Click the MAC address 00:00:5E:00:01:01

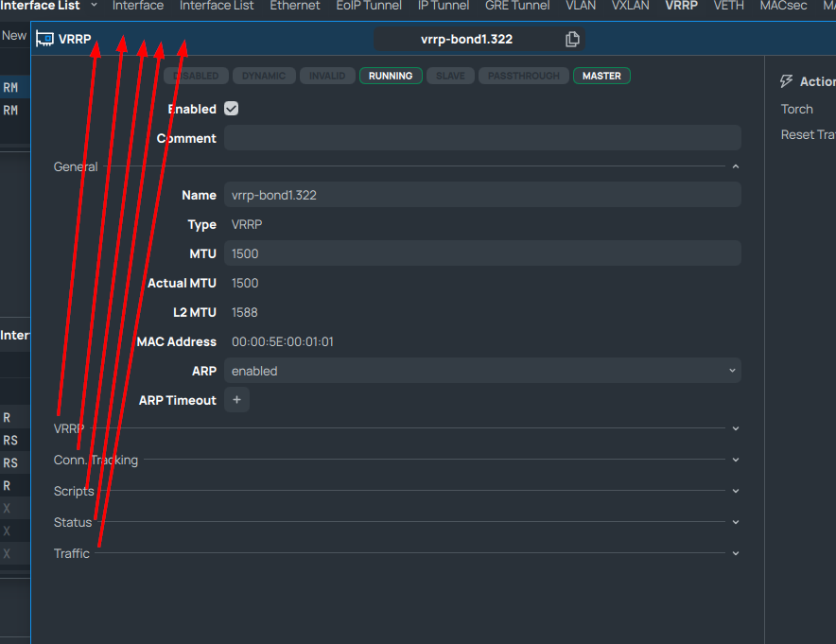pos(283,341)
